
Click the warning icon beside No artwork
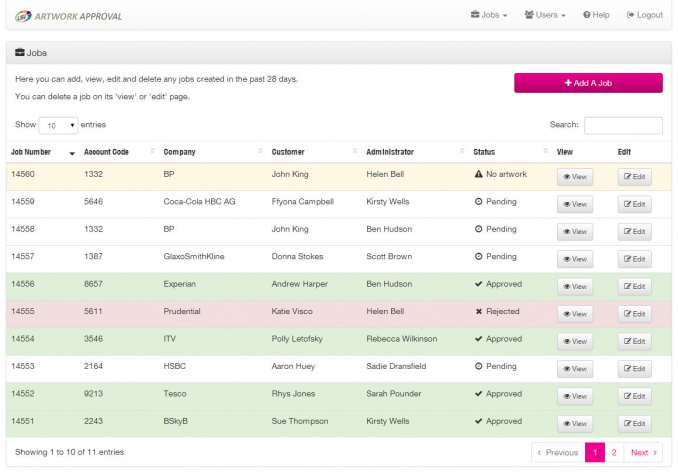(x=478, y=174)
